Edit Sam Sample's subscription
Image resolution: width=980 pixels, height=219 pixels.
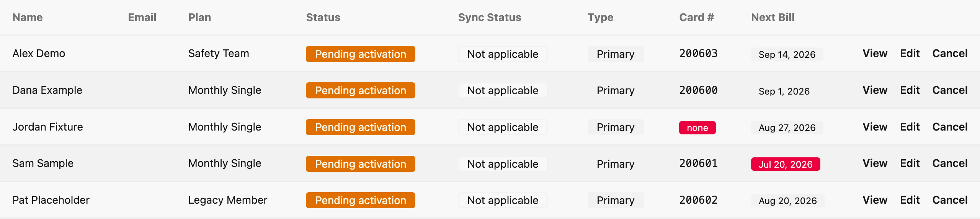tap(910, 163)
